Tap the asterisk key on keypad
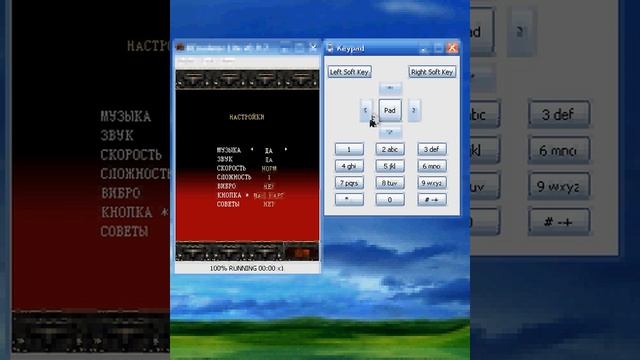 [349, 200]
